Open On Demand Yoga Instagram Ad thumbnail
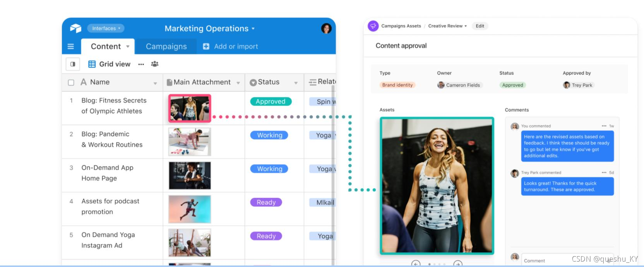The height and width of the screenshot is (267, 644). pos(190,243)
